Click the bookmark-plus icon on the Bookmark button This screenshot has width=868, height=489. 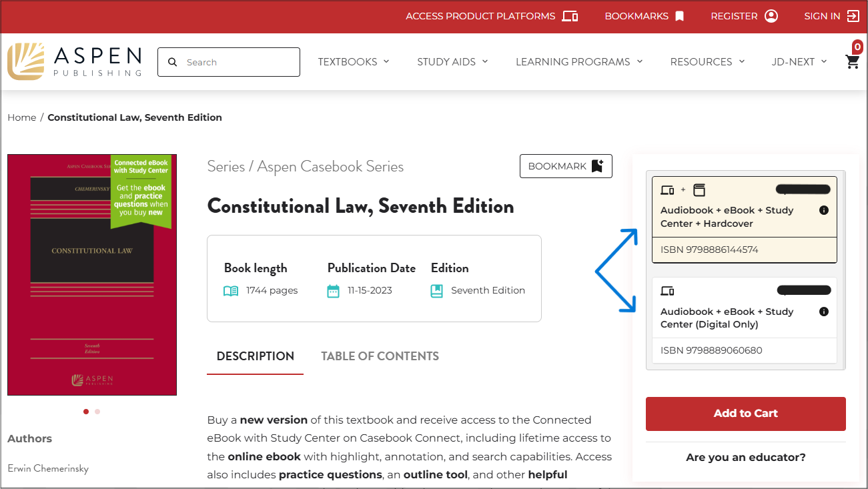coord(597,166)
